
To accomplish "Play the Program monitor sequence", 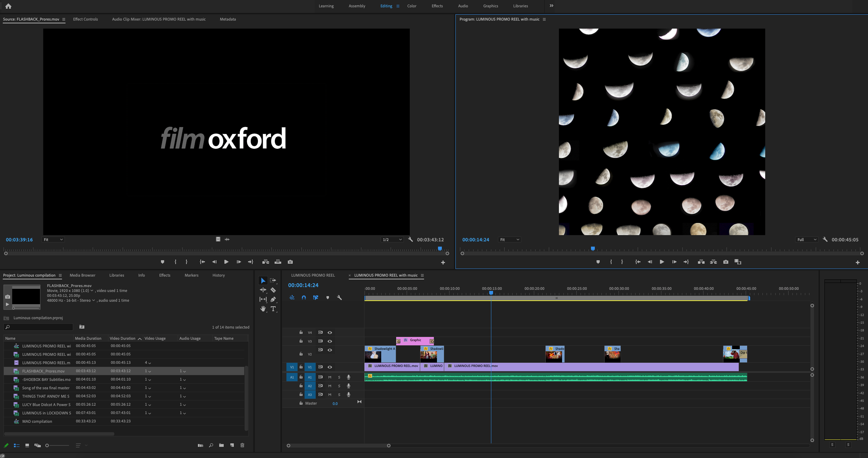I will 662,262.
